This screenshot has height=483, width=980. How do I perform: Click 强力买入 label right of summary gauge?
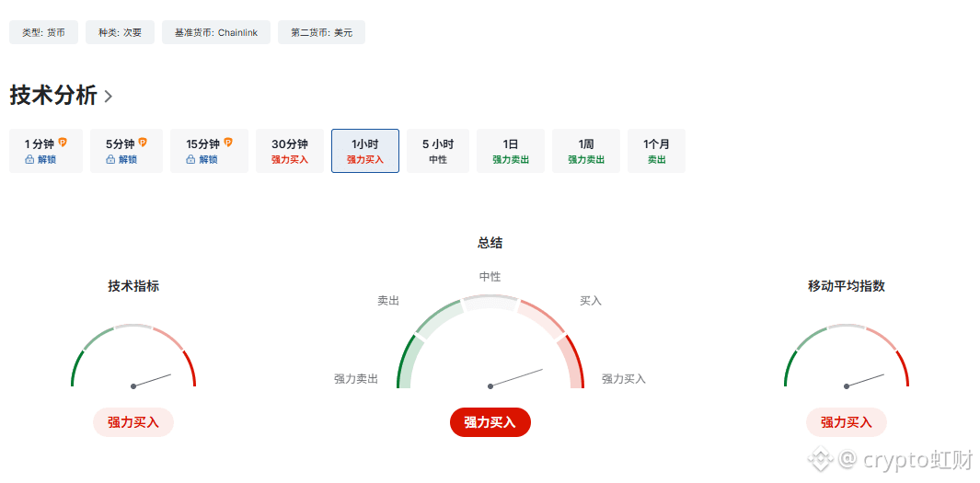click(x=624, y=379)
